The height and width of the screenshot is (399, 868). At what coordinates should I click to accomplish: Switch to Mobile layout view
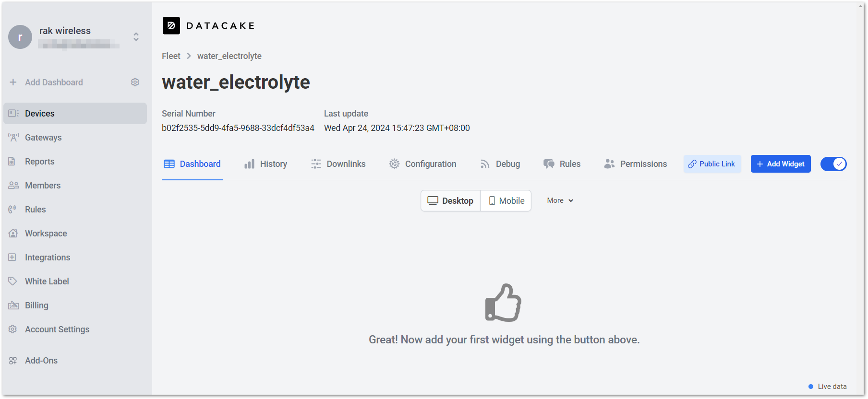(x=506, y=201)
